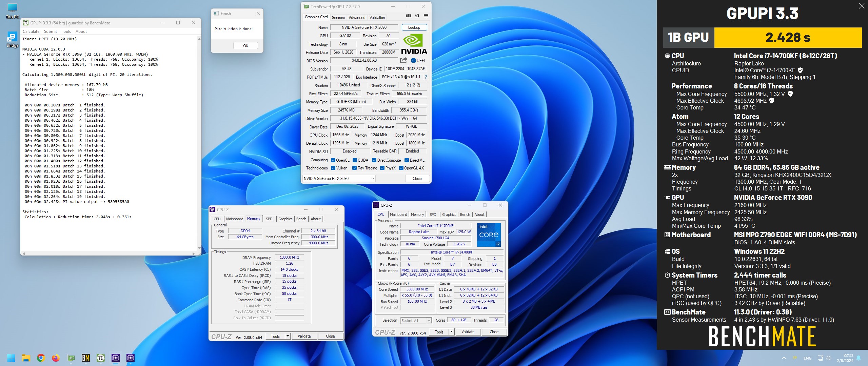Image resolution: width=868 pixels, height=366 pixels.
Task: Open the Tools dropdown arrow in CPU-Z Memory window
Action: 288,336
